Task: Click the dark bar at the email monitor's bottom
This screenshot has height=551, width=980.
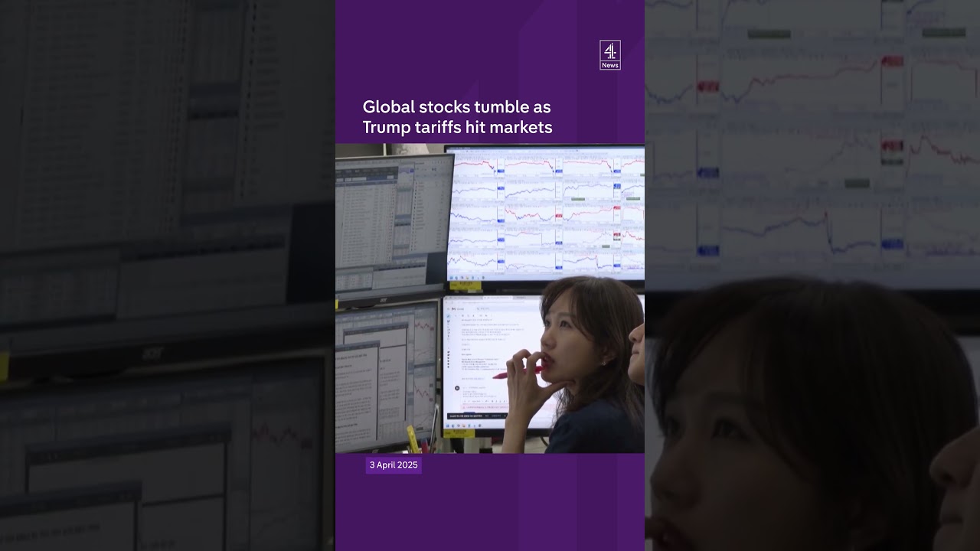Action: tap(477, 416)
